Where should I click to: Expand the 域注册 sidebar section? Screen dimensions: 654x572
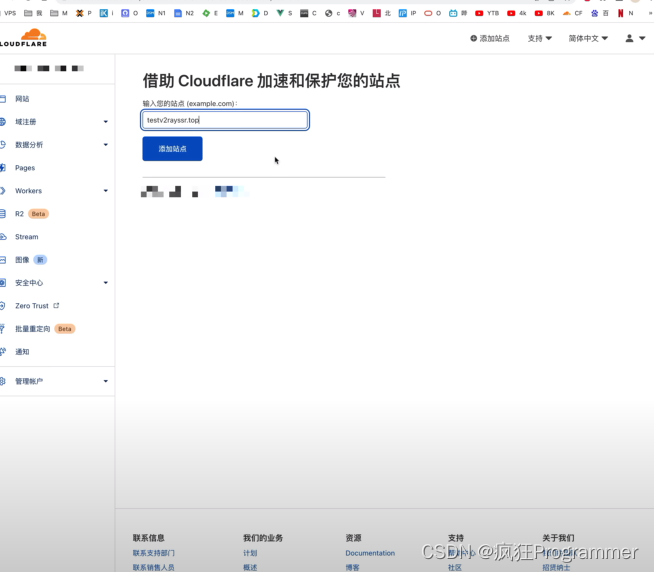coord(105,122)
